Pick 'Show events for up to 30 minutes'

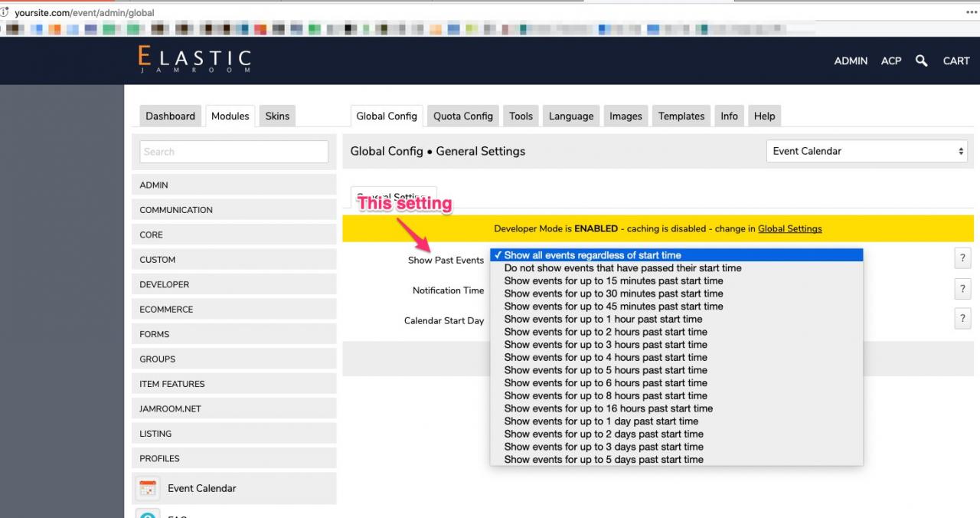pos(613,293)
